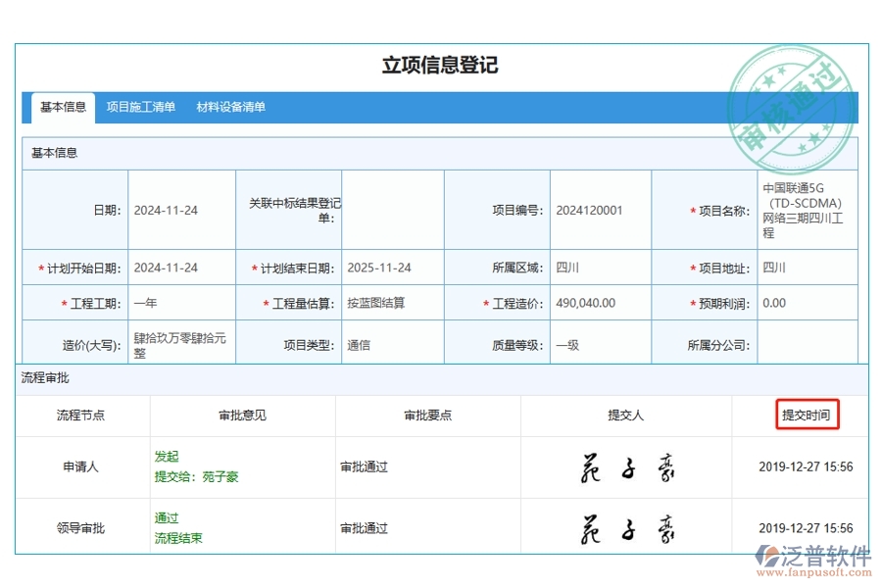The image size is (882, 588).
Task: Switch to the 材料设备清单 tab
Action: pyautogui.click(x=230, y=108)
